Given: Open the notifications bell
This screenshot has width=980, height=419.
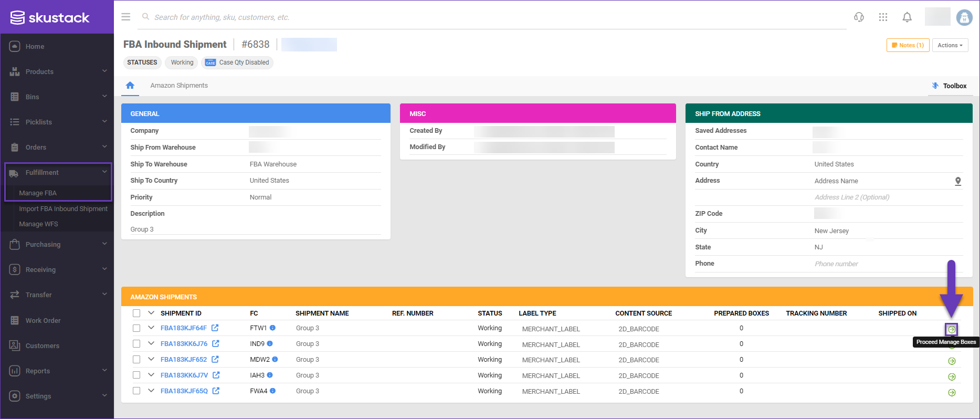Looking at the screenshot, I should [x=907, y=17].
